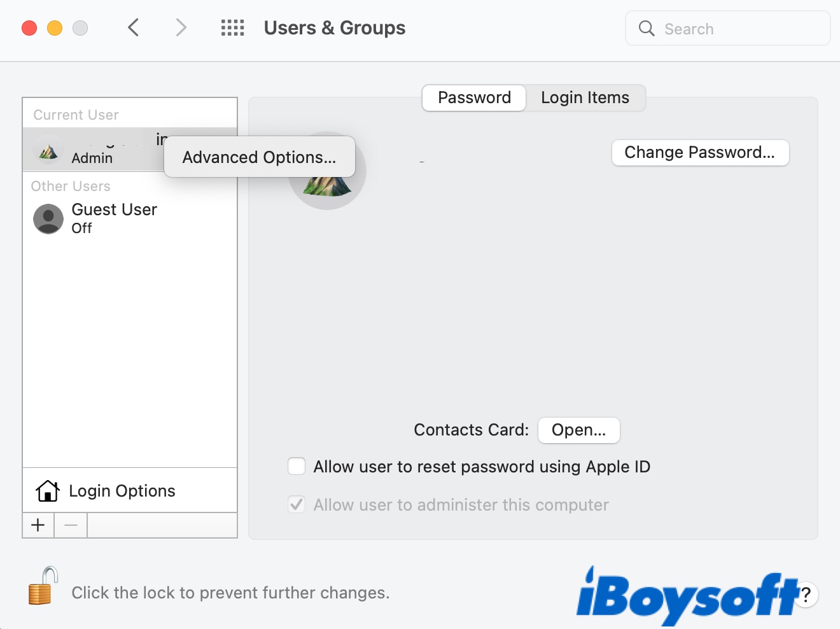Click the help question mark button
This screenshot has width=840, height=629.
click(x=806, y=595)
